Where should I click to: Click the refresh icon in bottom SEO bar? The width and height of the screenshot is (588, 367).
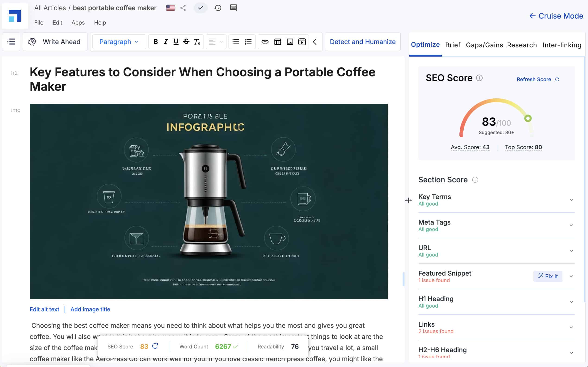click(x=155, y=346)
